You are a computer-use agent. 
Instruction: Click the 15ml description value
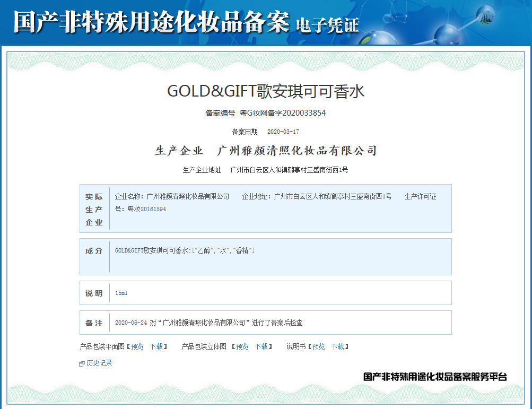point(121,293)
